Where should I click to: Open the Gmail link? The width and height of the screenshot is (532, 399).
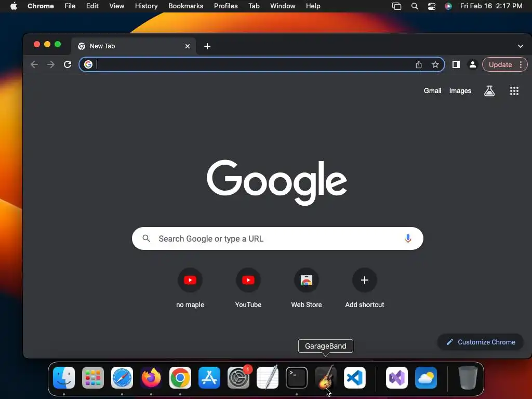pos(433,90)
